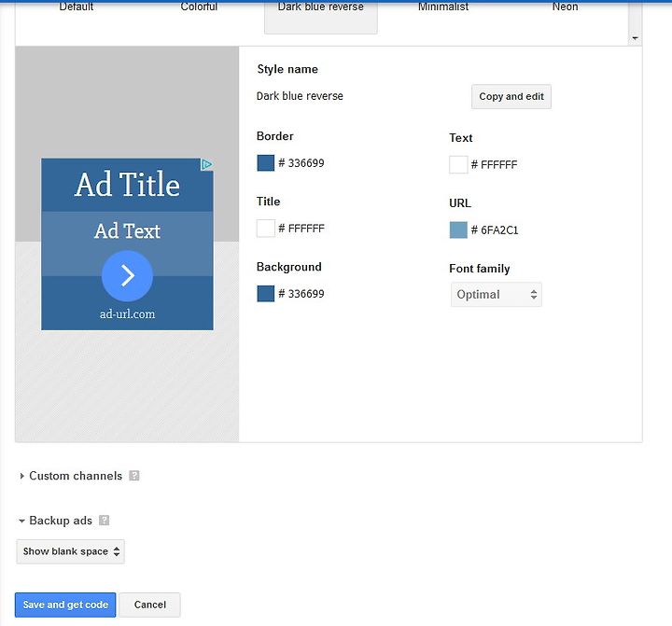The image size is (672, 626).
Task: Click Save and get code button
Action: [x=65, y=605]
